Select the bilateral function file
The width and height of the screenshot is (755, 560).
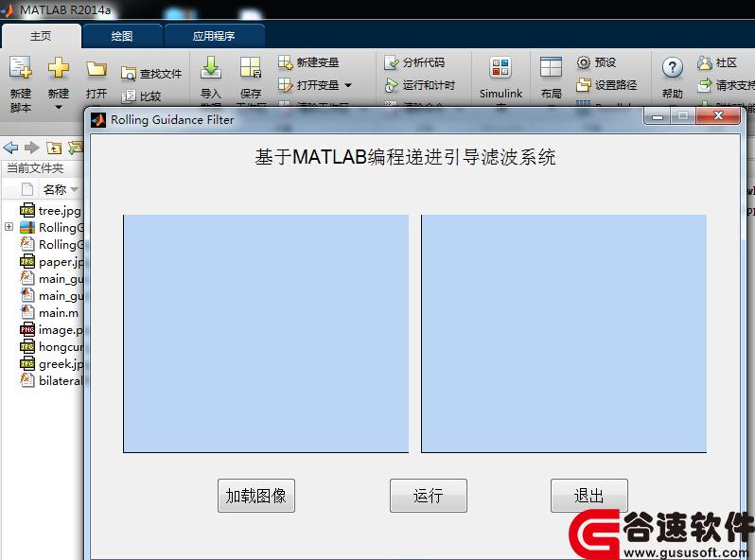pos(51,381)
